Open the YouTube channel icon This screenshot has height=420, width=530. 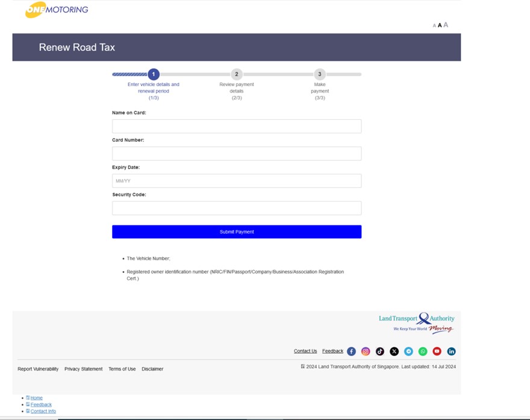(x=437, y=351)
